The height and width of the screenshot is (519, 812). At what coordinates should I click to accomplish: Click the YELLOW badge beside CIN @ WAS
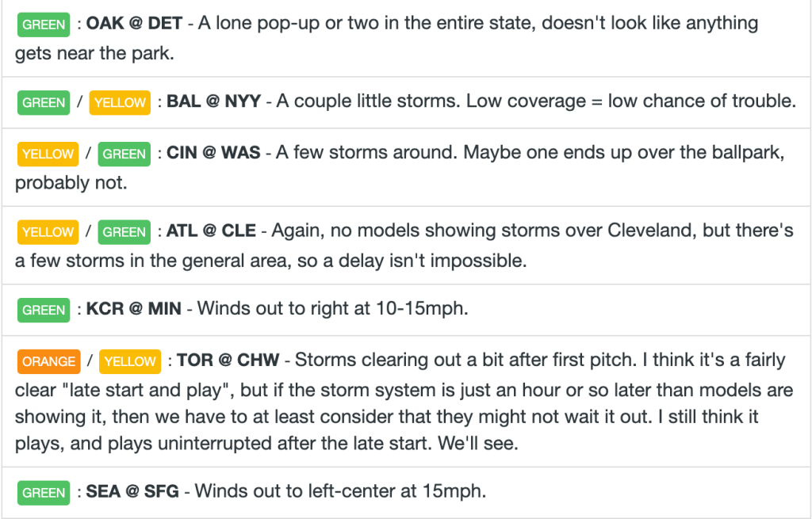click(x=48, y=154)
